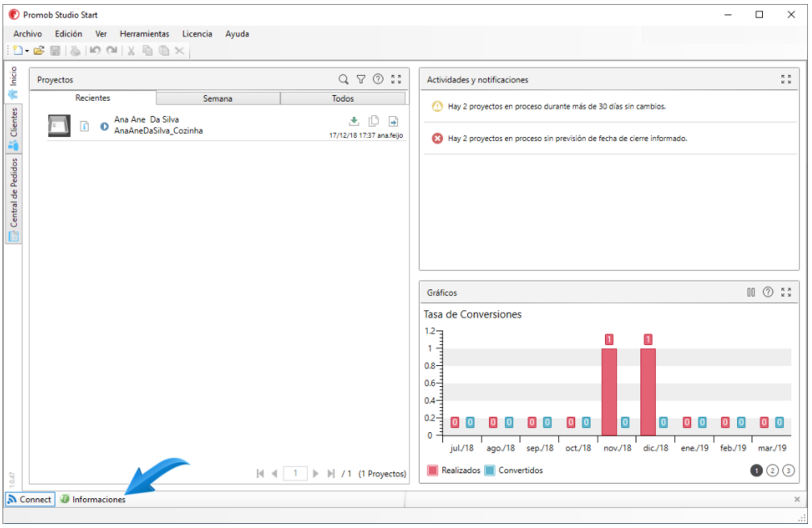Viewport: 812px width, 528px height.
Task: Go to the next projects page
Action: click(316, 474)
